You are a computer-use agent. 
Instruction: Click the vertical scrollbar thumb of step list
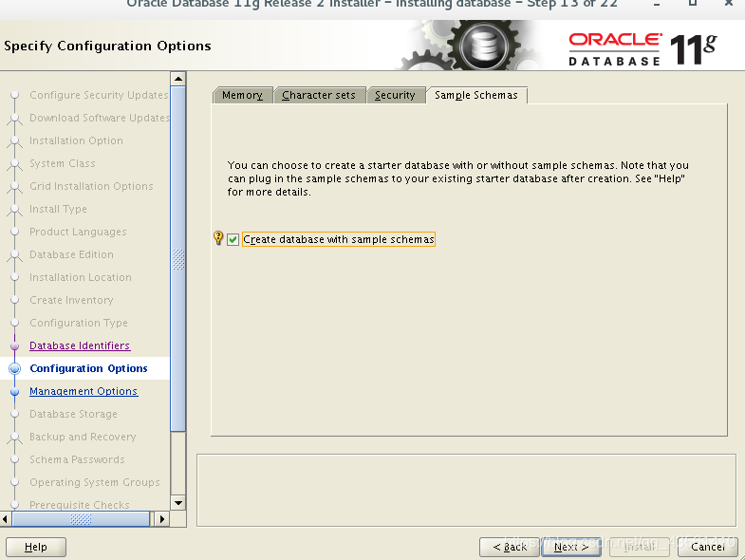[178, 258]
